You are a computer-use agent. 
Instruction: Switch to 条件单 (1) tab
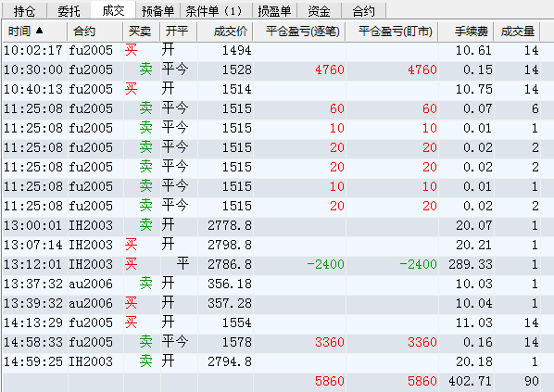point(216,11)
